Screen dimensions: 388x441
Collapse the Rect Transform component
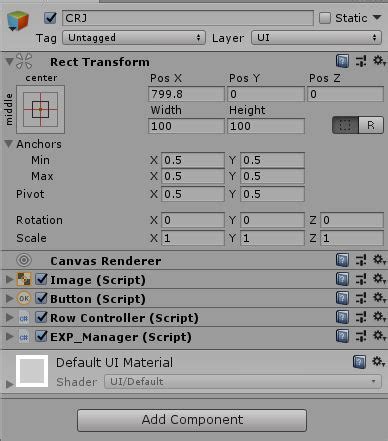(x=9, y=61)
